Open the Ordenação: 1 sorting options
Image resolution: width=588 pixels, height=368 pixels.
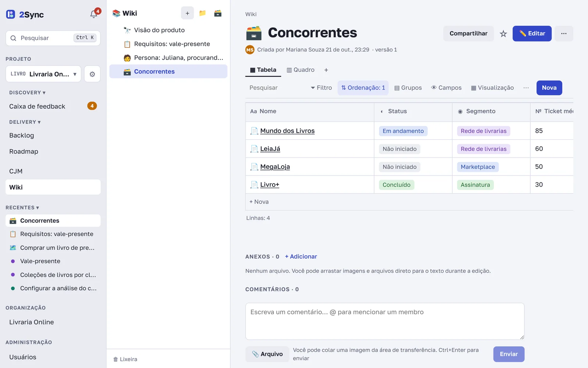point(363,88)
